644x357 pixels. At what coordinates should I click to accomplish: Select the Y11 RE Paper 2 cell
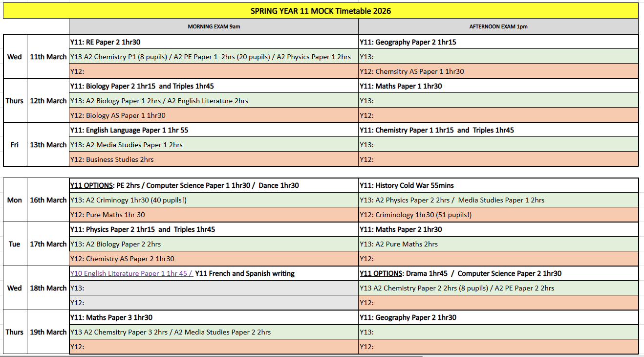(106, 42)
